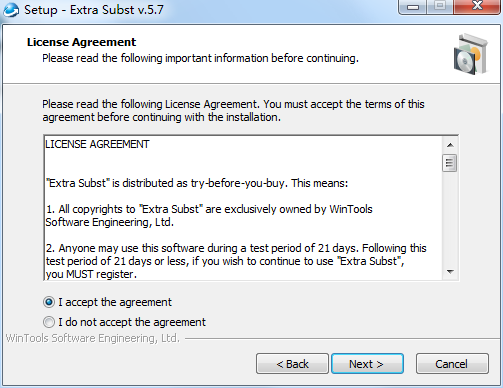Minimize the setup window
This screenshot has height=388, width=503.
413,7
